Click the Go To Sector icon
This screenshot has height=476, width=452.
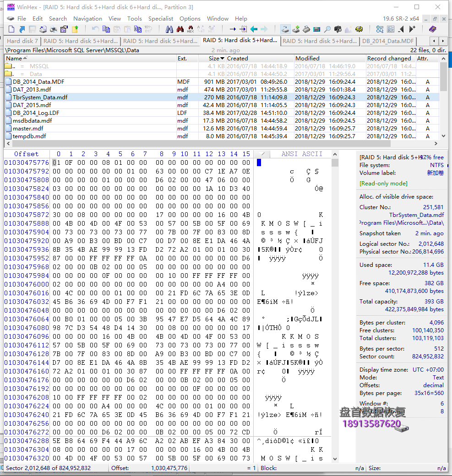click(x=243, y=29)
